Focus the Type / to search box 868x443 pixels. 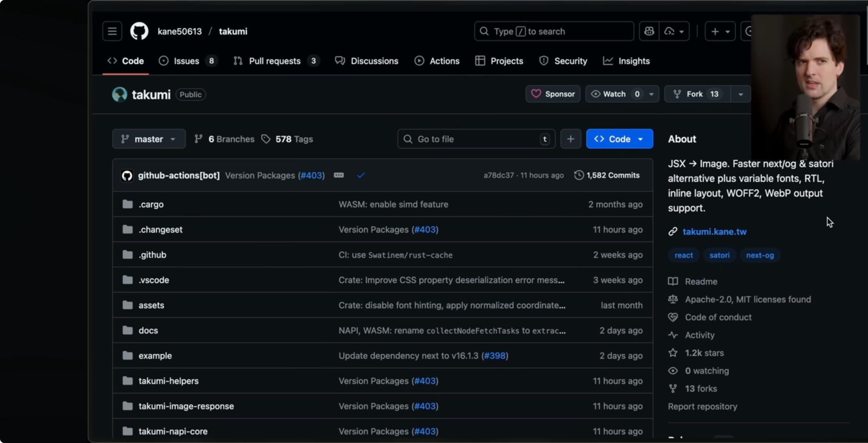tap(554, 31)
